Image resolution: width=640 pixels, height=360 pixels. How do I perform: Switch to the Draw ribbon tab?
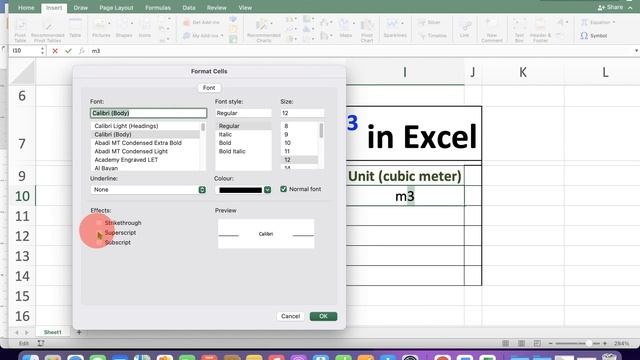pos(80,8)
